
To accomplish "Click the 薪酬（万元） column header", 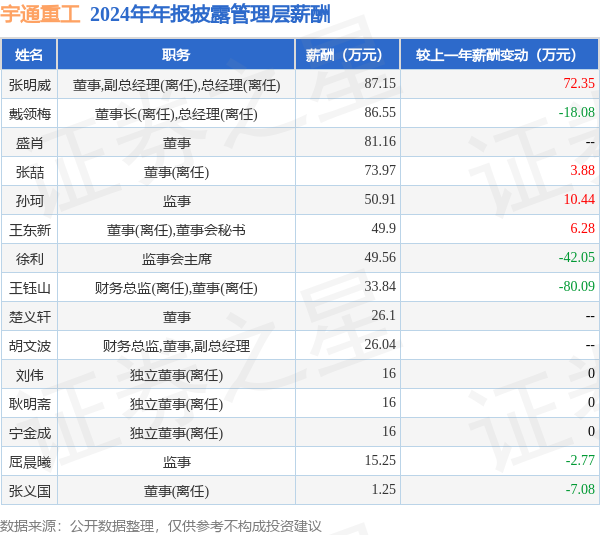I will (347, 55).
